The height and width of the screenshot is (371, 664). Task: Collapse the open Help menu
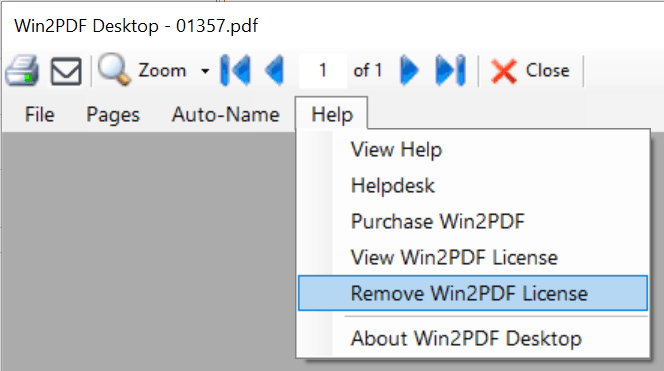click(332, 114)
